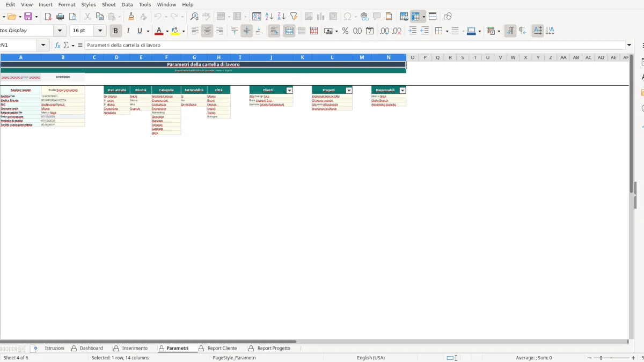Remove a decimal place

(397, 31)
